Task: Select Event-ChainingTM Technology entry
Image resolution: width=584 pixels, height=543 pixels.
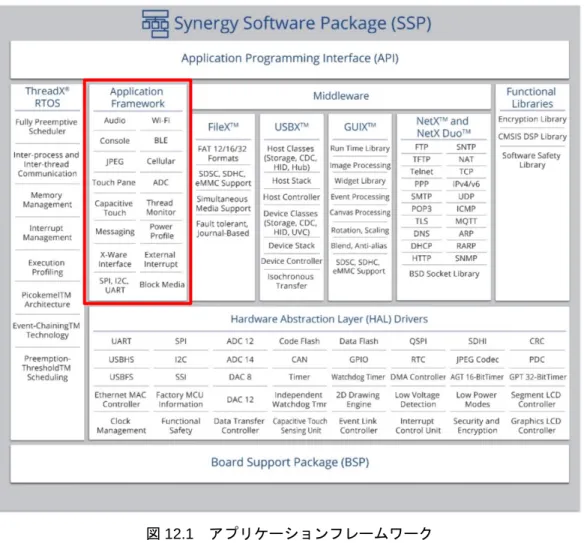Action: tap(47, 330)
